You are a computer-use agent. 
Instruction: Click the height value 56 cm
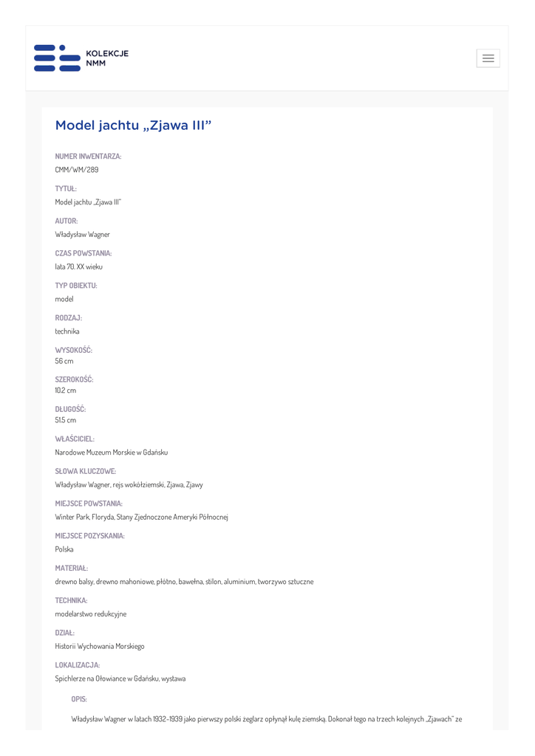64,361
